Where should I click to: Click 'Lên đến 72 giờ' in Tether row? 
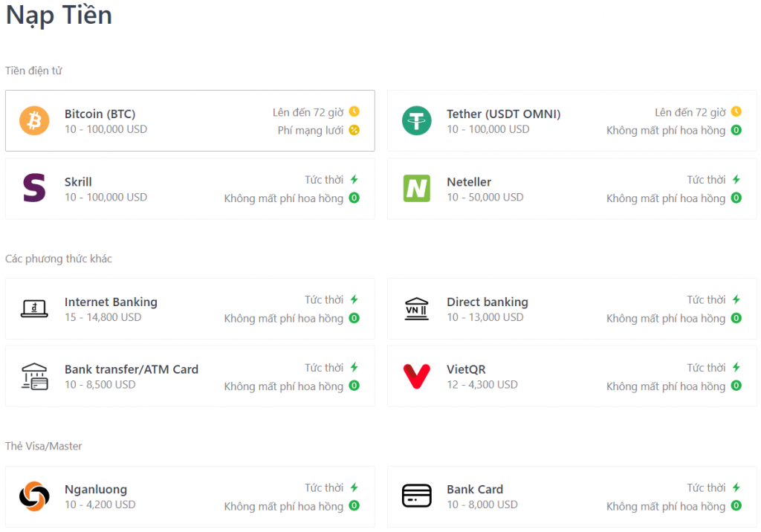(x=690, y=113)
